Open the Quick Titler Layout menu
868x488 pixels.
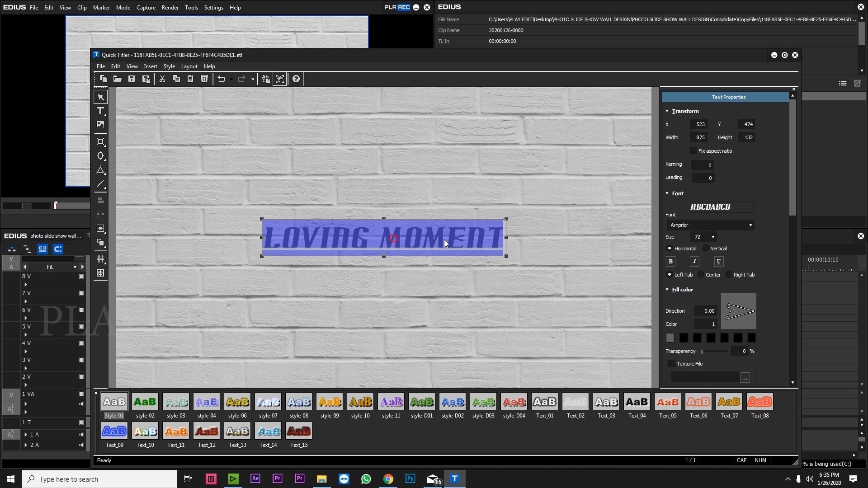pyautogui.click(x=189, y=66)
